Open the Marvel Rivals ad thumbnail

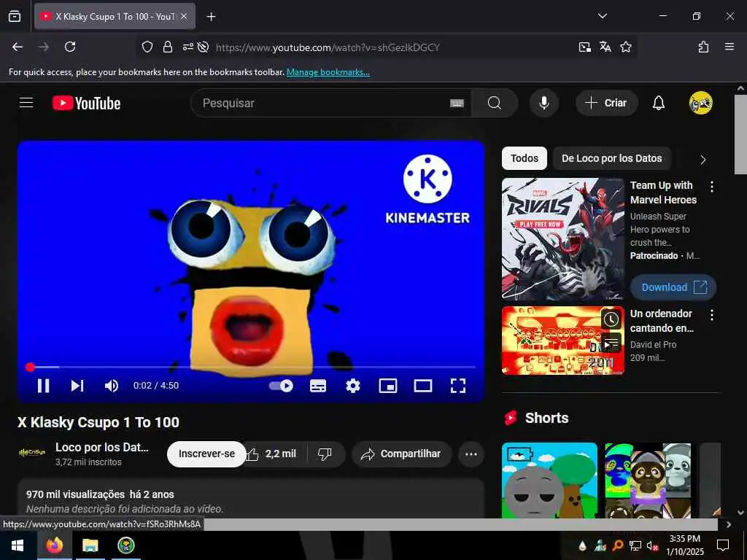[562, 239]
